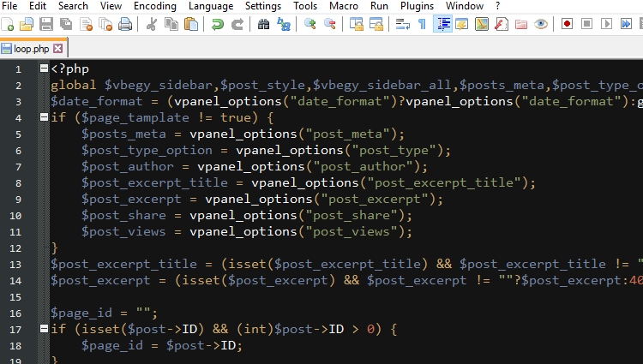643x364 pixels.
Task: Click the Close All documents icon
Action: pos(105,24)
